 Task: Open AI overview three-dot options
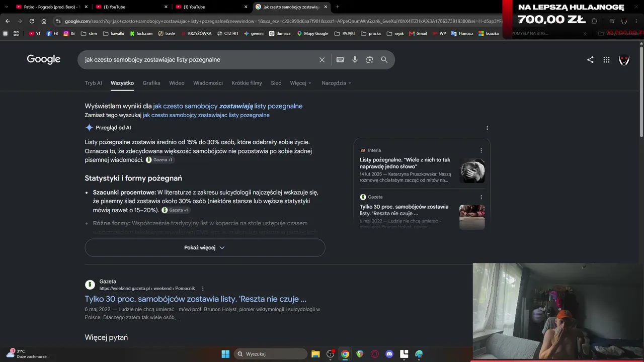click(487, 128)
